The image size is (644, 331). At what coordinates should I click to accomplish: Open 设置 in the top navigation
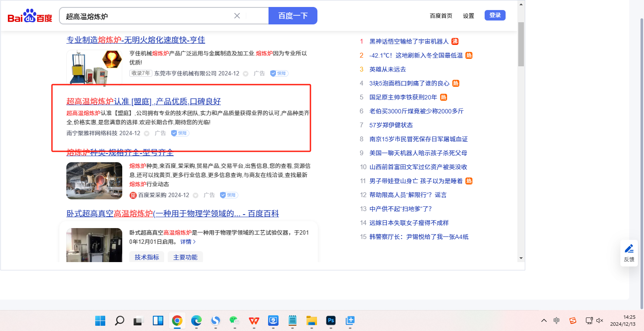coord(468,16)
